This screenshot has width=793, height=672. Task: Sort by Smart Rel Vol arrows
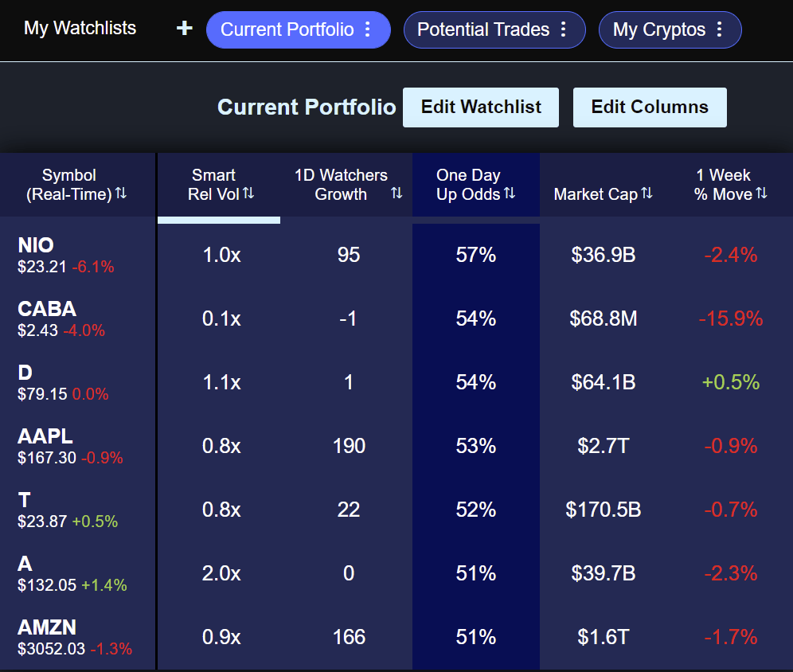point(248,193)
